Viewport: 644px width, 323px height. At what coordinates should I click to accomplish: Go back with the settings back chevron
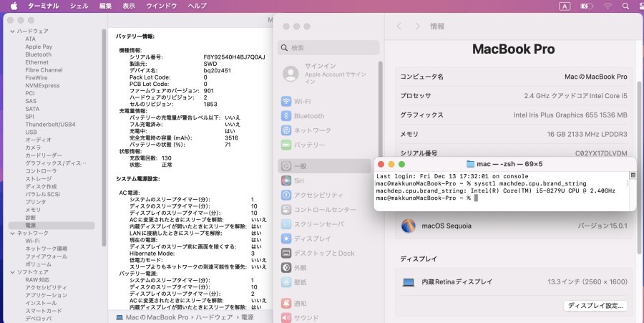[x=399, y=26]
